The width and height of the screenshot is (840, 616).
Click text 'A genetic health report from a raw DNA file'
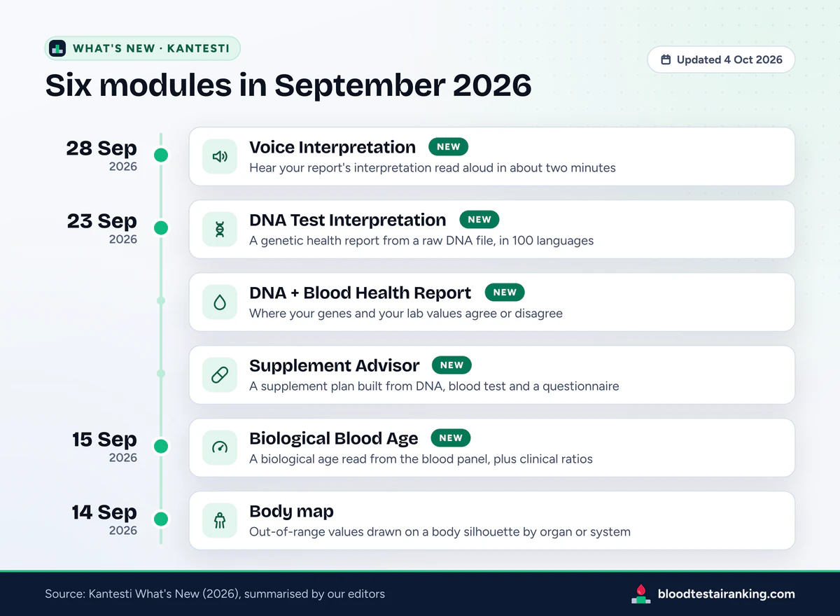(374, 241)
